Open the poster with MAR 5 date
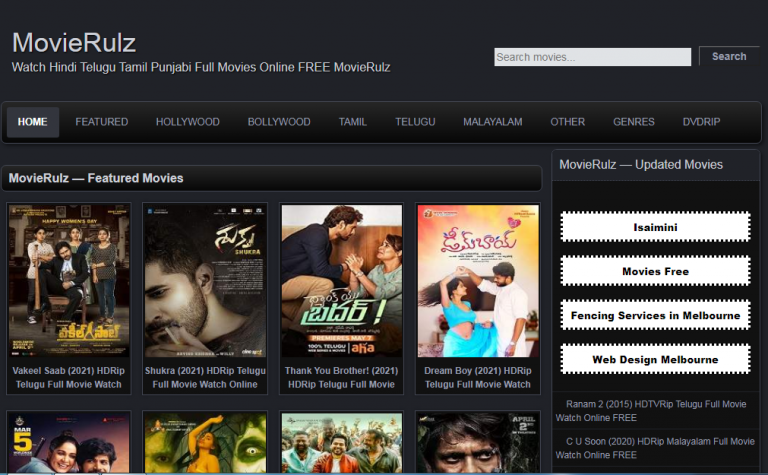The image size is (768, 475). (69, 443)
